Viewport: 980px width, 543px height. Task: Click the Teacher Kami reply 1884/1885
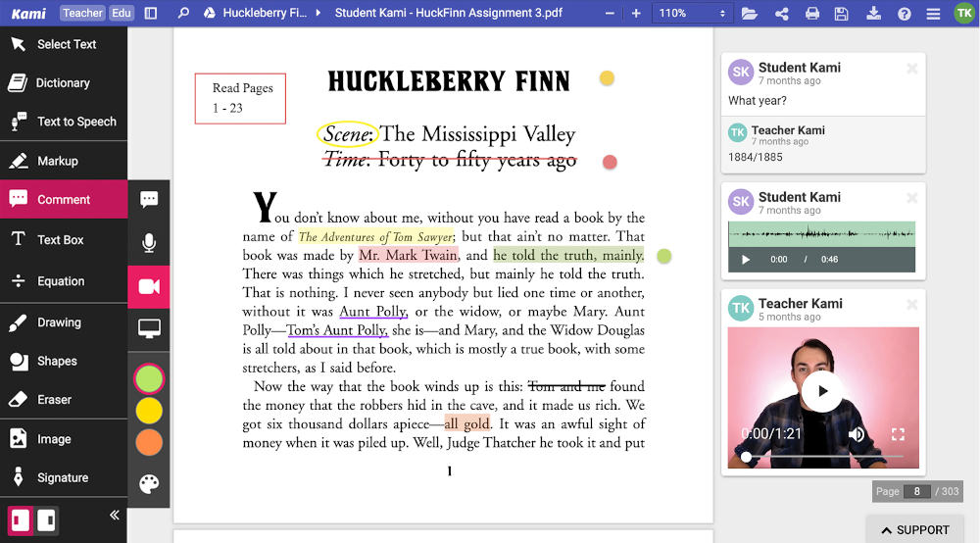tap(755, 158)
